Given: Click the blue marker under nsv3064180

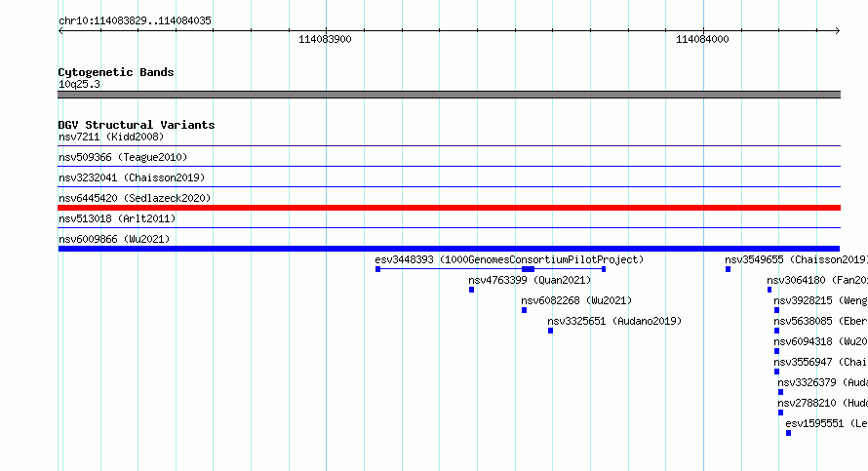Looking at the screenshot, I should pyautogui.click(x=769, y=290).
